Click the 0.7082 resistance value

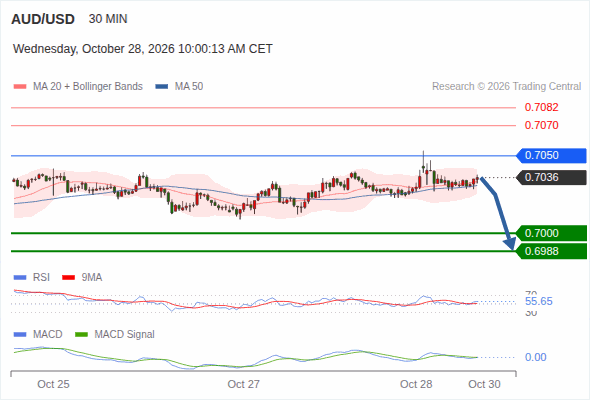point(541,107)
